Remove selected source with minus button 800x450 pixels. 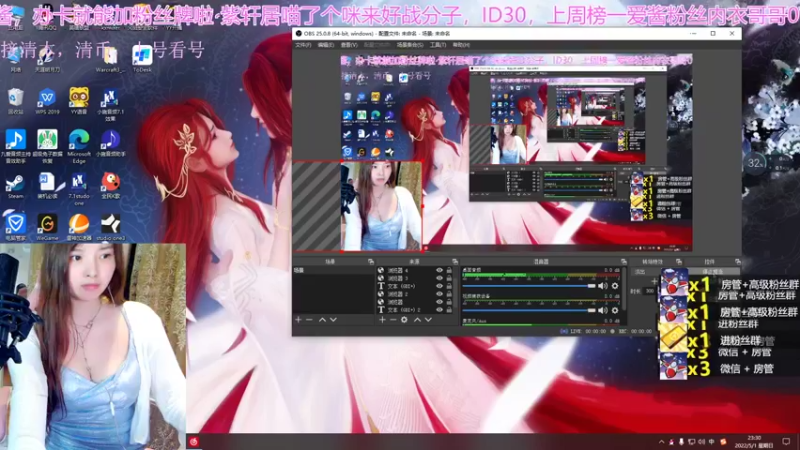point(393,320)
